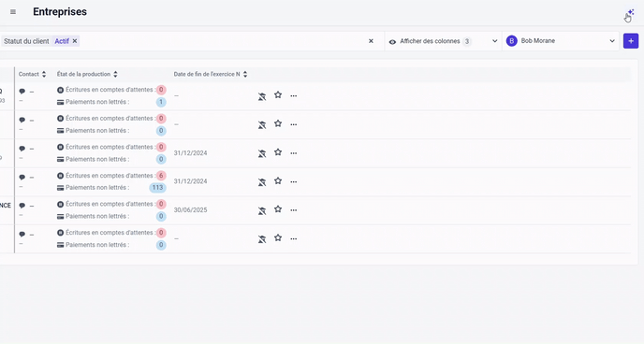Click card icon beside blue badge 113
This screenshot has width=644, height=344.
[x=60, y=188]
